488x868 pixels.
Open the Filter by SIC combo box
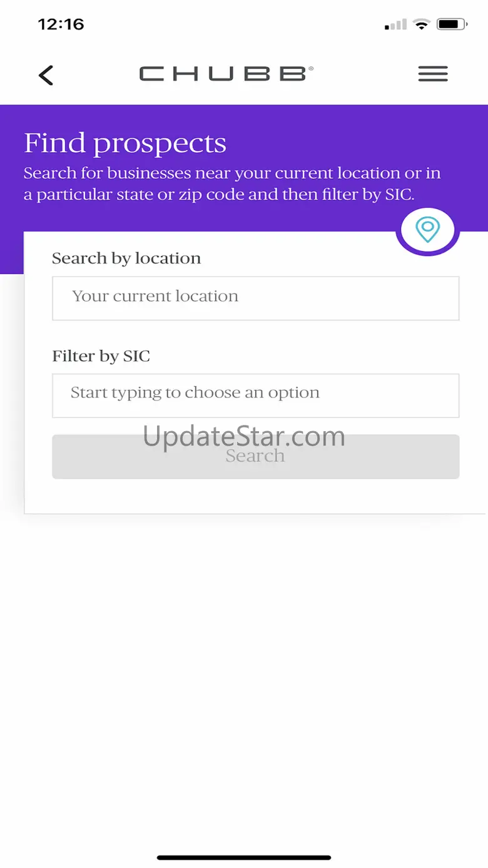click(255, 396)
